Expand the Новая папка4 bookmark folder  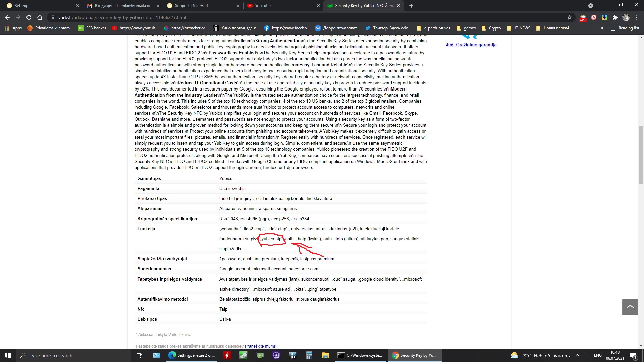click(552, 28)
